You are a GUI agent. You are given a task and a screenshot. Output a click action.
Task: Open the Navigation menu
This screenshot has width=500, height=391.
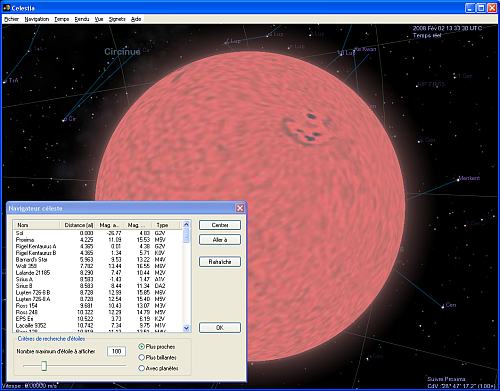click(37, 19)
